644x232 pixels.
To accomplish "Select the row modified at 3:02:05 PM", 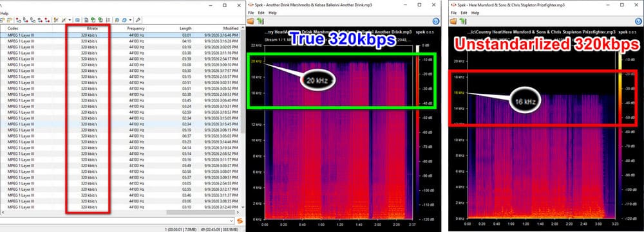I will click(120, 47).
